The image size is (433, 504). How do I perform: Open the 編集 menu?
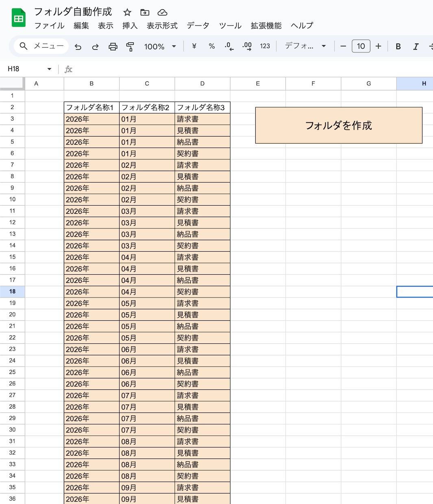(x=81, y=26)
